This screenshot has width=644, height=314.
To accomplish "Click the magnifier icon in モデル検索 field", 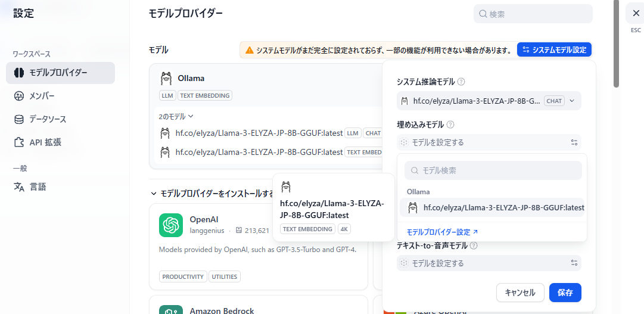I will [x=415, y=170].
